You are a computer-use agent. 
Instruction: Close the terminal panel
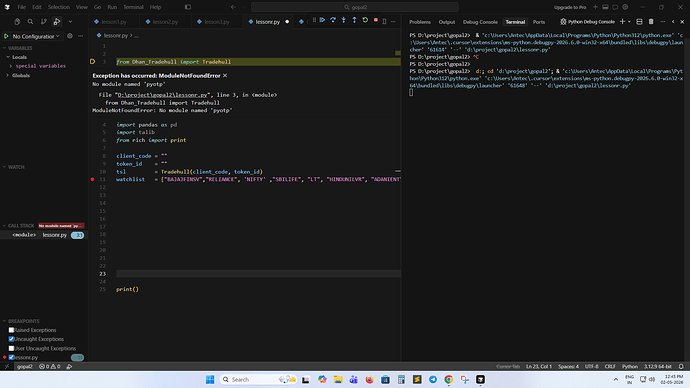[x=683, y=22]
